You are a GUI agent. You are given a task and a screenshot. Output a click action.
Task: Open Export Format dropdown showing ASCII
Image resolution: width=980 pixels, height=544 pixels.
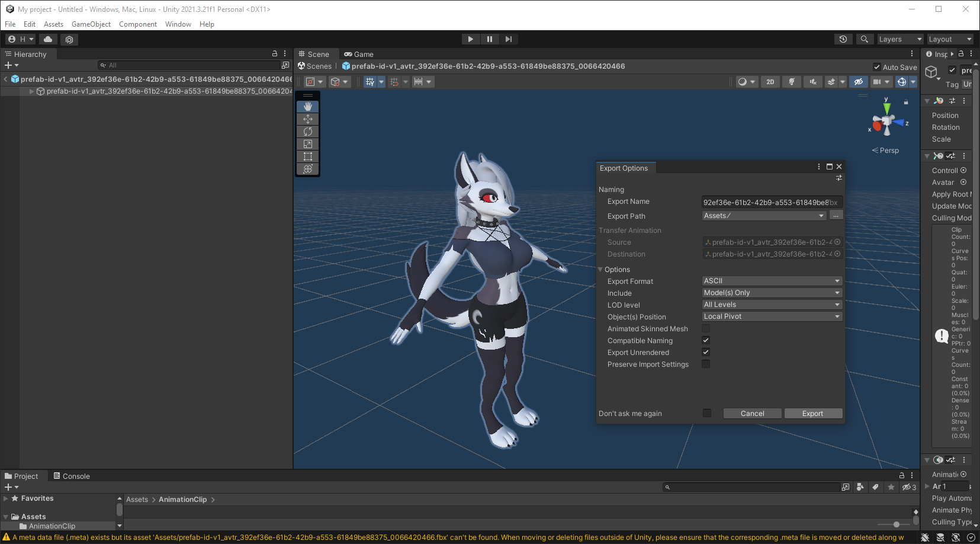click(772, 281)
